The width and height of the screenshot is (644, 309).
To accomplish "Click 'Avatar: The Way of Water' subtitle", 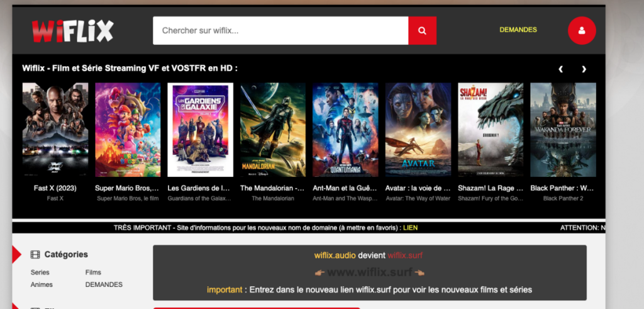I will pos(418,198).
